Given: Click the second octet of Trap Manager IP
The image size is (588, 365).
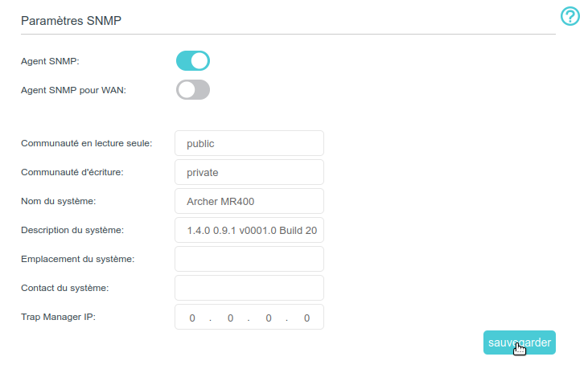Looking at the screenshot, I should [230, 318].
